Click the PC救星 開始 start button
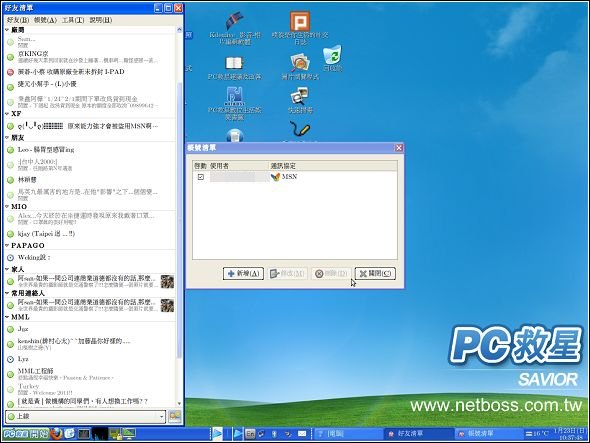 point(26,434)
